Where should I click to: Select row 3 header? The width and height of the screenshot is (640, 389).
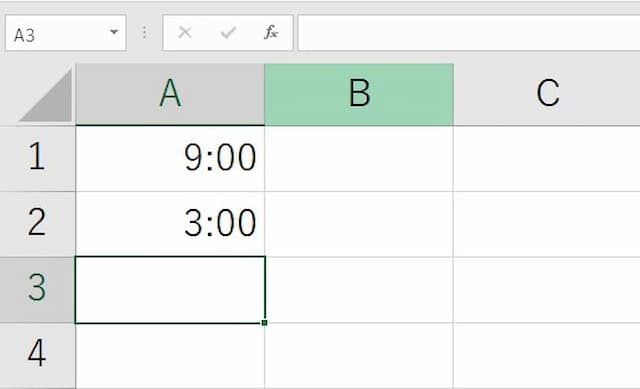pos(38,290)
